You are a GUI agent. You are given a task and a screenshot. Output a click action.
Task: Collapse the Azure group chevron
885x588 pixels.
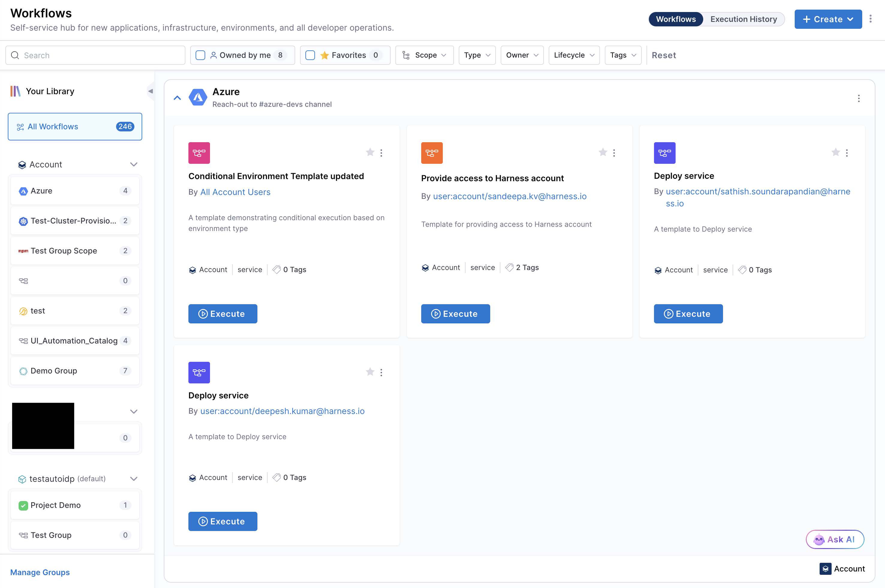coord(177,98)
